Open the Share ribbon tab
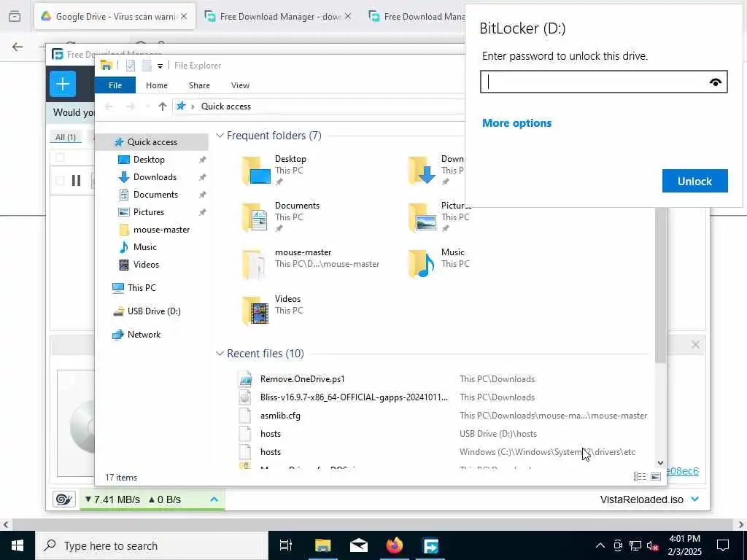The width and height of the screenshot is (747, 560). [x=199, y=85]
